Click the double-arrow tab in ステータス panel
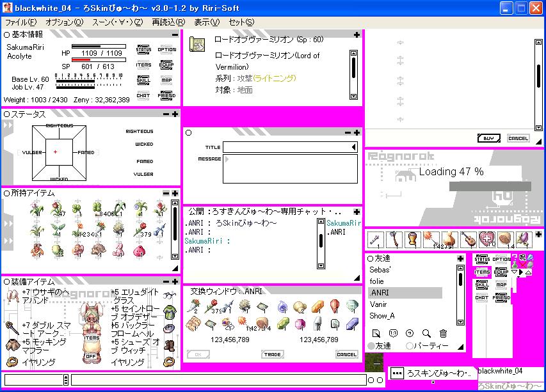This screenshot has width=546, height=392. (8, 125)
